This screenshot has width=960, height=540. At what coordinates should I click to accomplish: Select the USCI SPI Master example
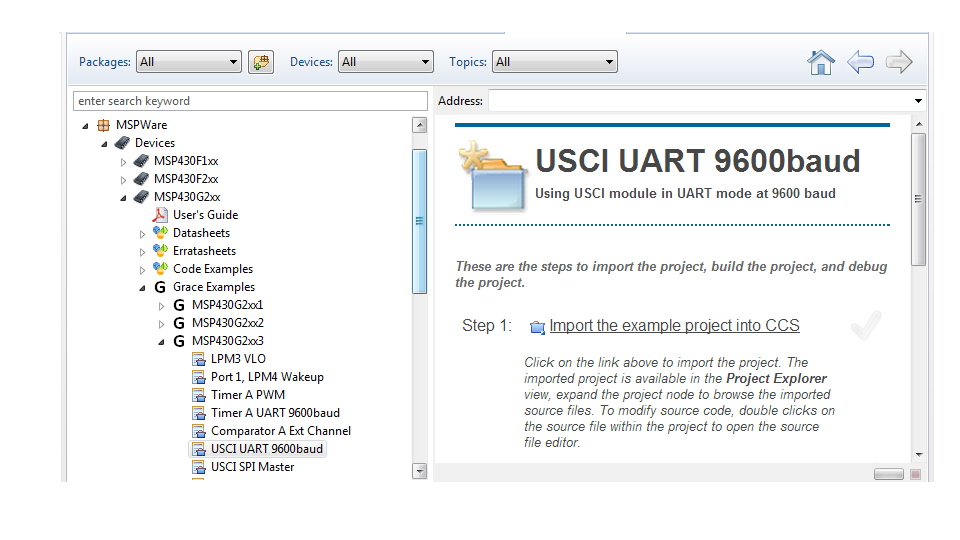[252, 467]
